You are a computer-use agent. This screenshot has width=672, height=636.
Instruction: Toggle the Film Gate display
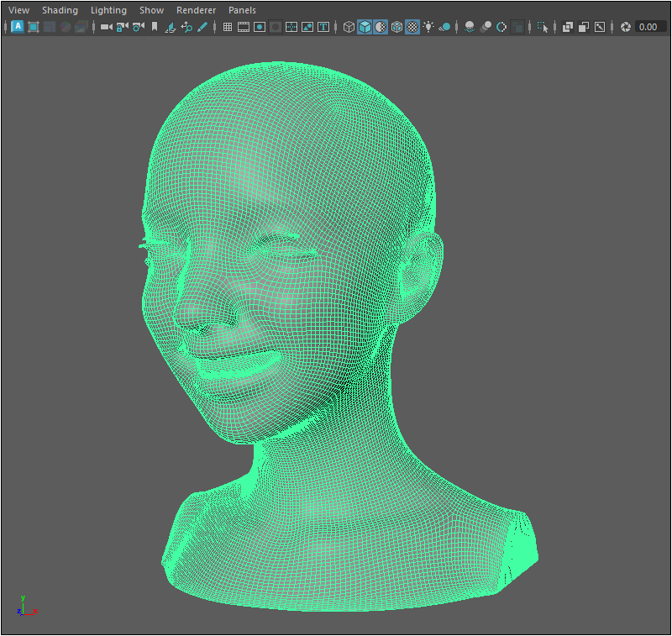pos(244,27)
